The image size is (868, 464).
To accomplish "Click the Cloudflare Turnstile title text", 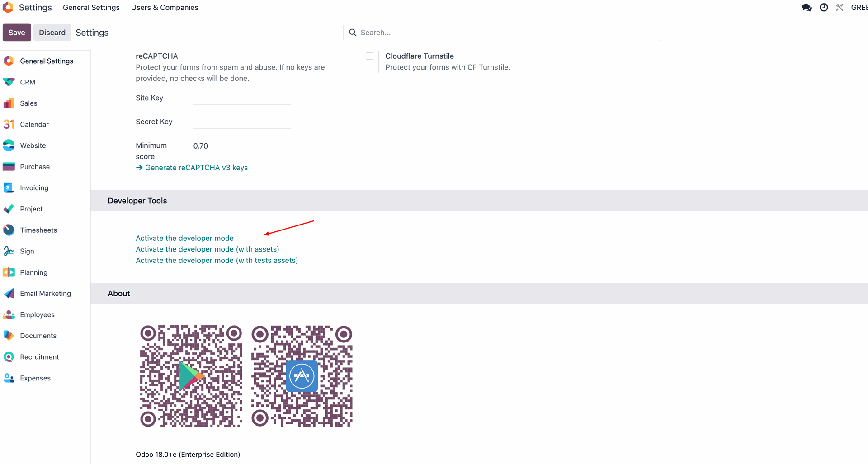I will 420,56.
